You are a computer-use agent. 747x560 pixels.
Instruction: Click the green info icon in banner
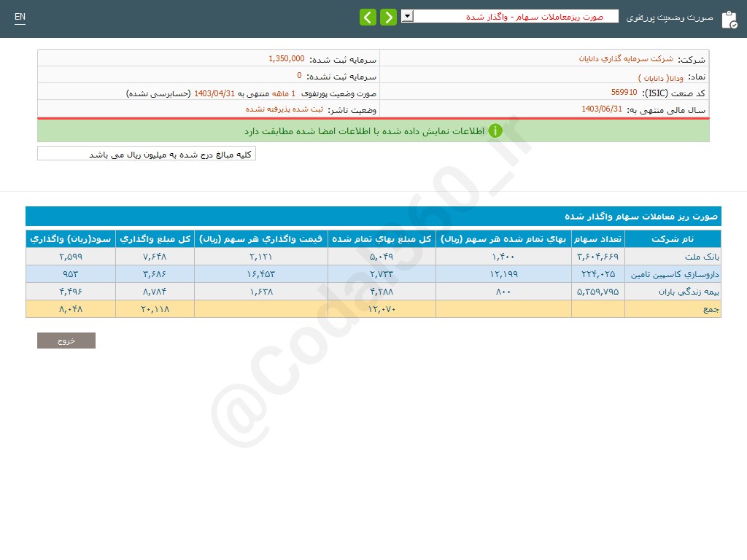(x=495, y=131)
